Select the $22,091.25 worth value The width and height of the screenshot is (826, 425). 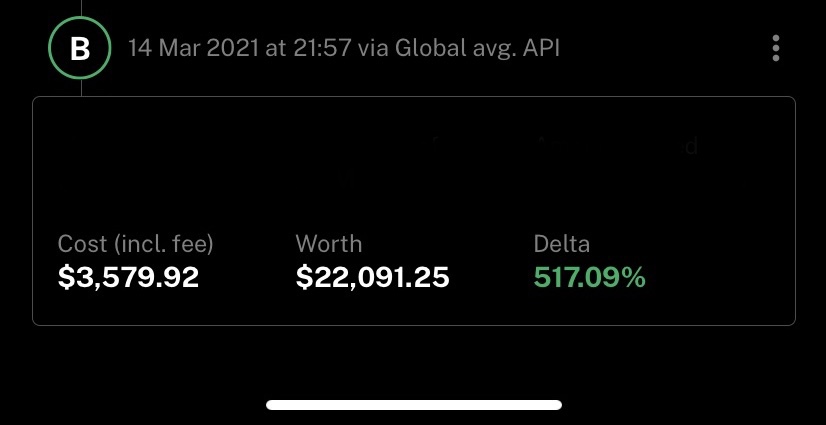coord(372,277)
